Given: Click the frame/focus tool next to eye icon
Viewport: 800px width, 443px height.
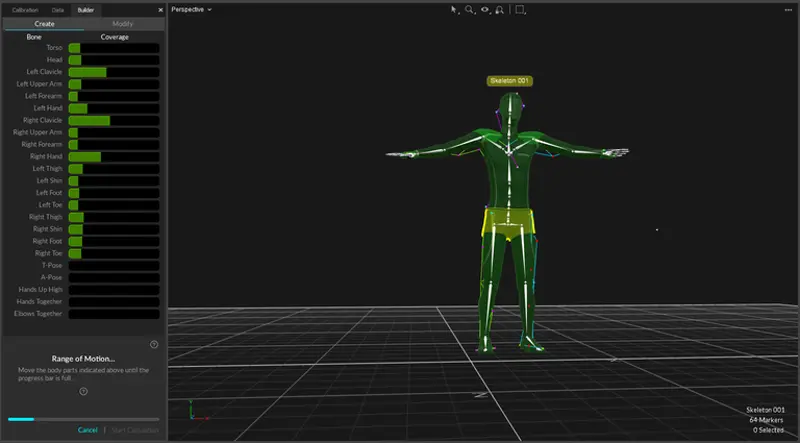Looking at the screenshot, I should tap(501, 9).
